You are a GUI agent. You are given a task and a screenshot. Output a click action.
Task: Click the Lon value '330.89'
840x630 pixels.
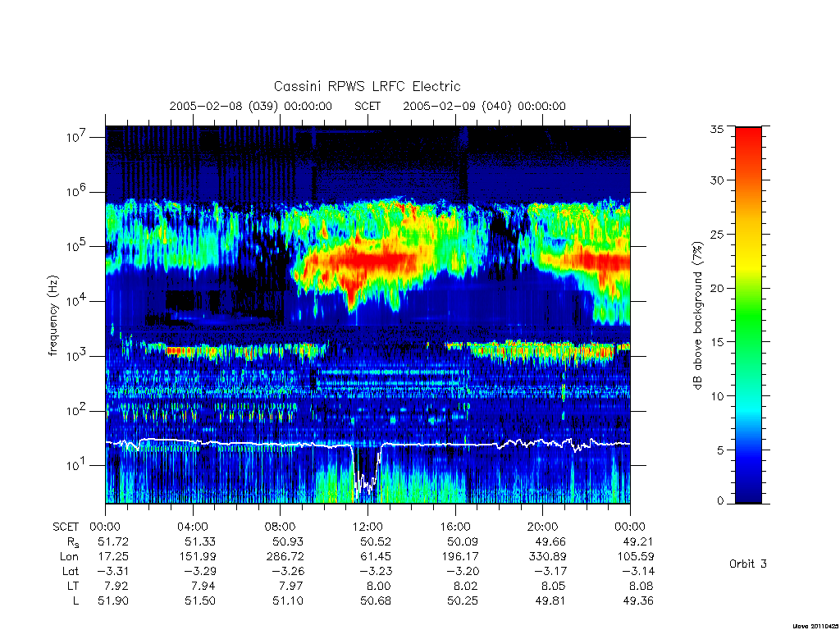[x=547, y=557]
